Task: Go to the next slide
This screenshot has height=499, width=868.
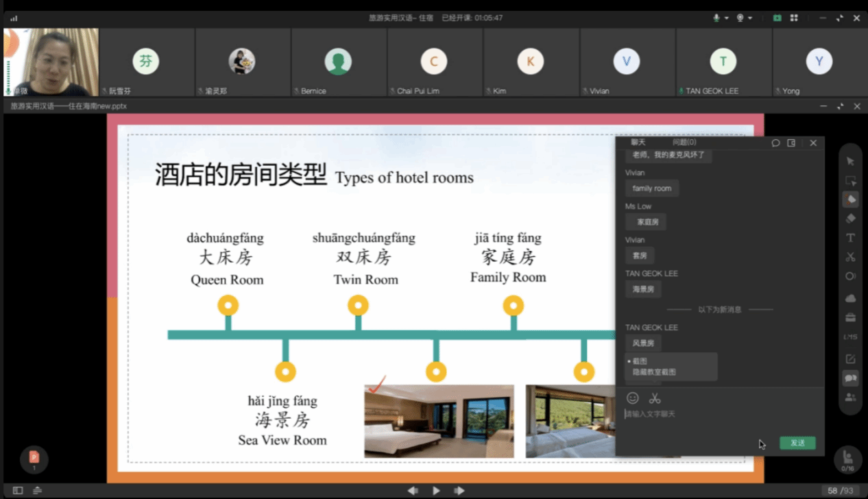Action: coord(459,491)
